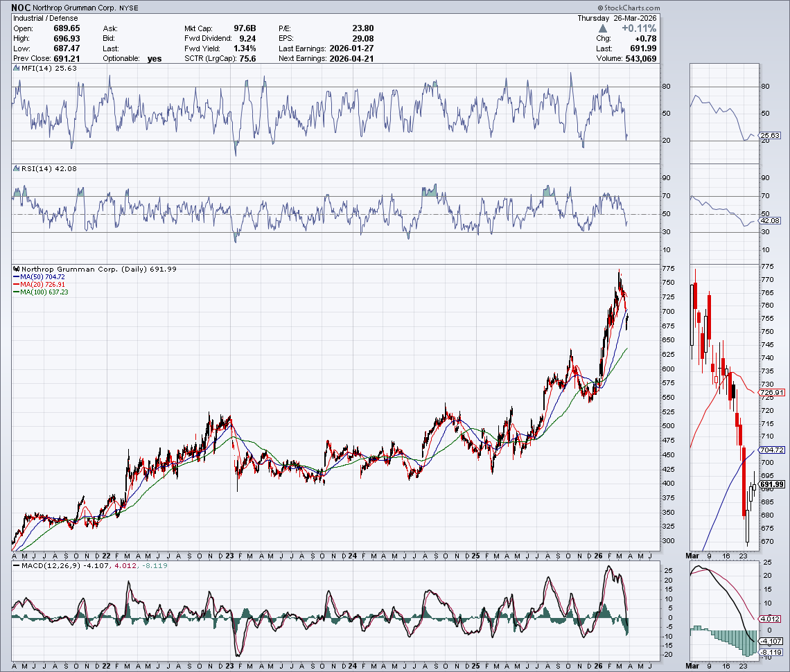Click the 25.63 MFI tag in zoom panel

click(770, 136)
